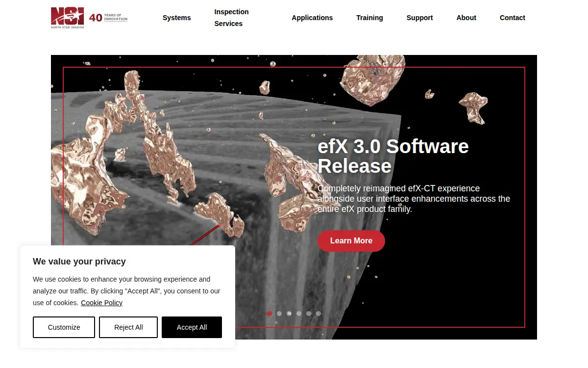Open the Inspection Services menu
Screen dimensions: 588x368
click(x=231, y=18)
